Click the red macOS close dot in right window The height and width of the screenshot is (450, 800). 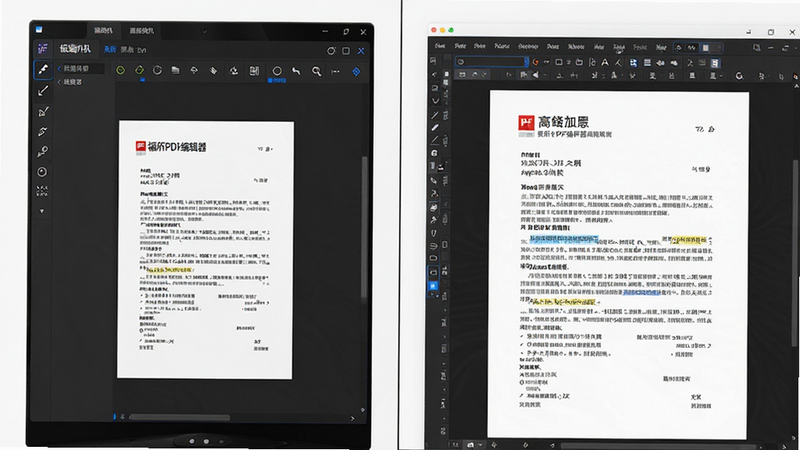[x=434, y=30]
